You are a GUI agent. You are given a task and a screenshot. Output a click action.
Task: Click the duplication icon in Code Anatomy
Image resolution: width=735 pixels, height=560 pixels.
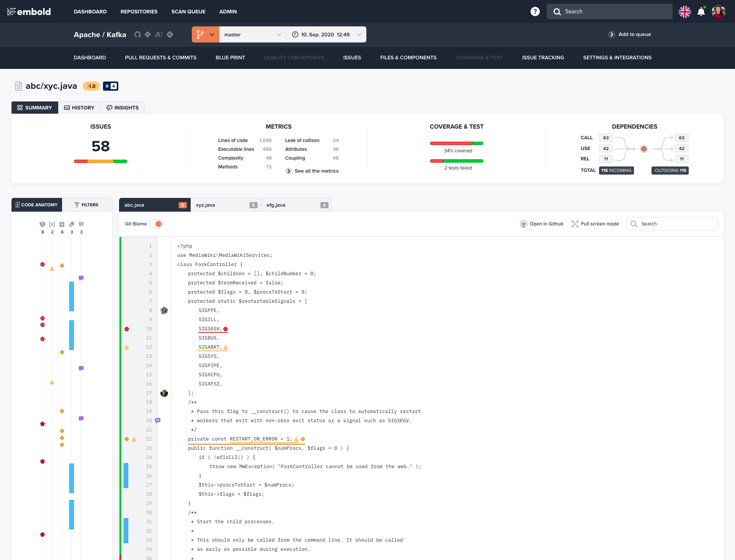pos(72,224)
